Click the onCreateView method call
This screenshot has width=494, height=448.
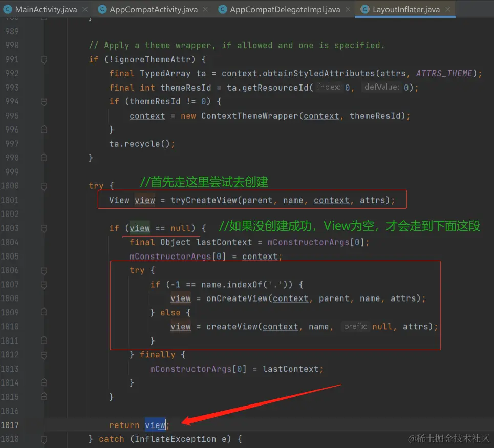tap(237, 298)
